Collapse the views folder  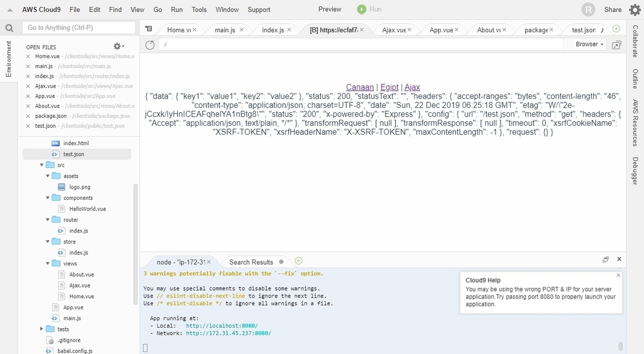(48, 264)
